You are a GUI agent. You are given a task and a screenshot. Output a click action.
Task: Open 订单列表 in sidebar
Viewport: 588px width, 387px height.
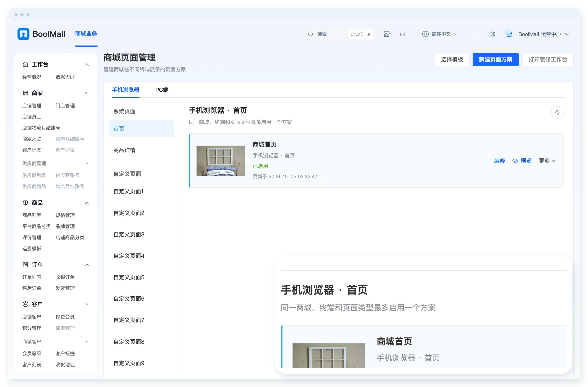(32, 277)
